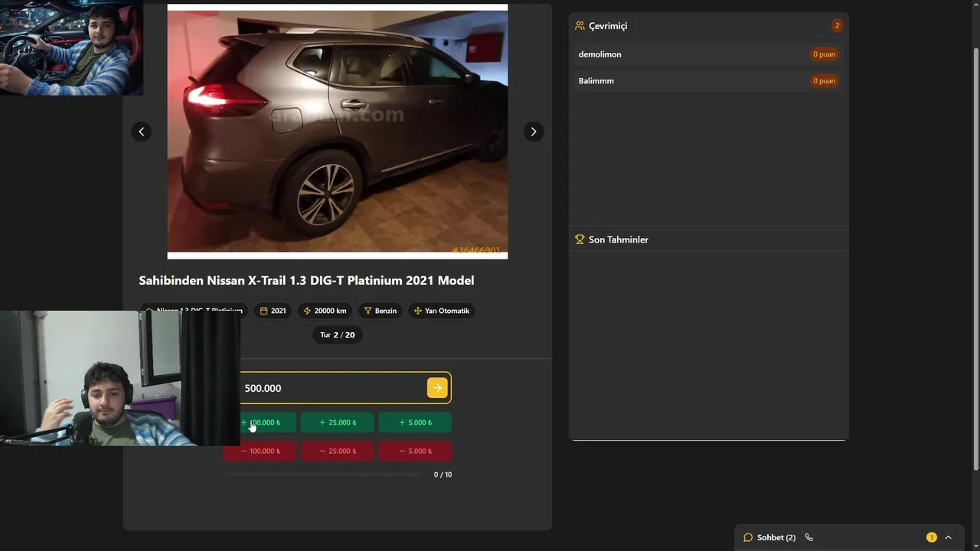The image size is (980, 551).
Task: Click Balimmm's 0 puan score badge
Action: (824, 80)
